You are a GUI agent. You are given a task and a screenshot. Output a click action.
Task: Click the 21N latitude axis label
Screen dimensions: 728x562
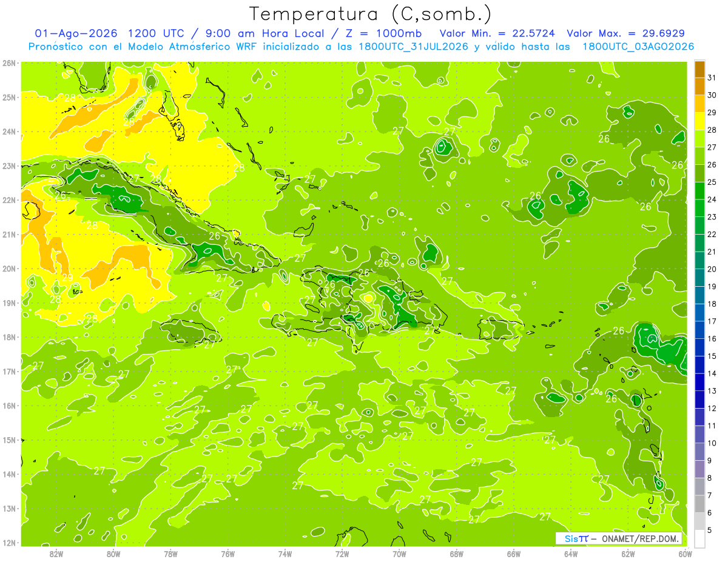(9, 234)
